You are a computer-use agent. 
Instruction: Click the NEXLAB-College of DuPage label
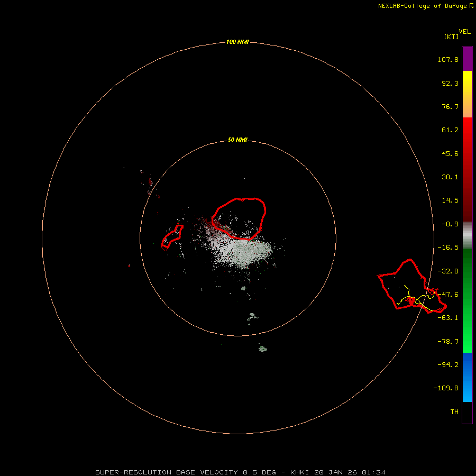tap(422, 6)
